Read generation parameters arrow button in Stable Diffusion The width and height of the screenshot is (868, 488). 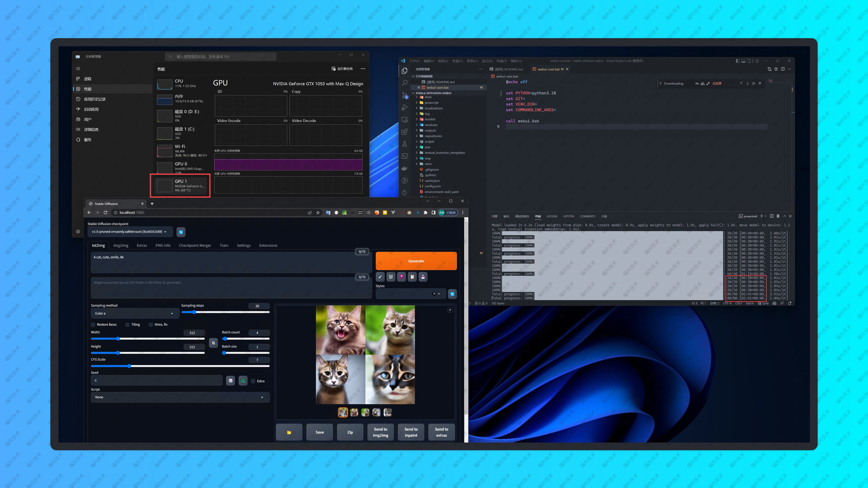[x=380, y=277]
